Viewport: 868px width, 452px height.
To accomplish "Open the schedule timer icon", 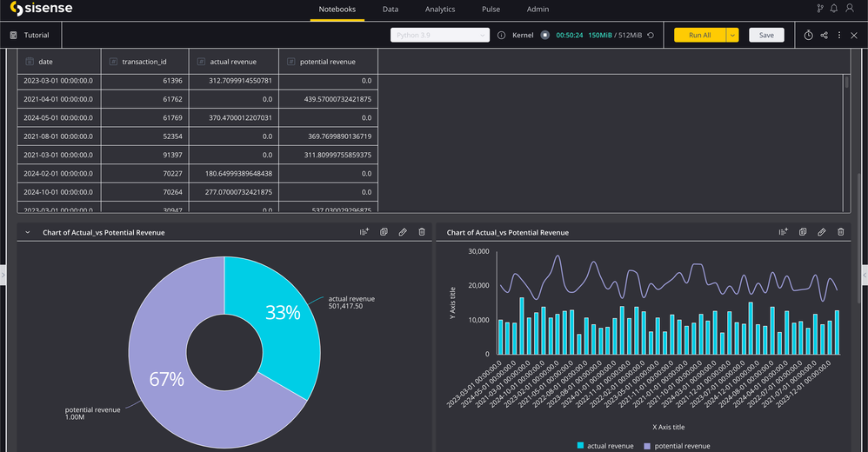I will point(808,36).
